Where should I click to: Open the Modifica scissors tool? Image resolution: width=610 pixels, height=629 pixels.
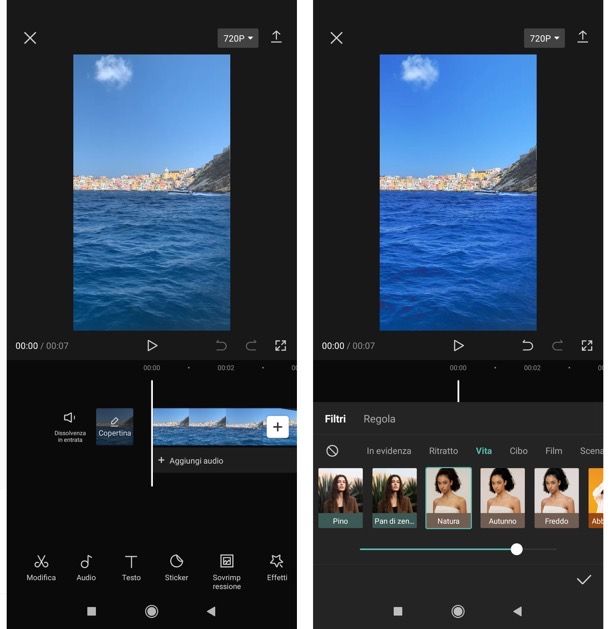click(x=41, y=568)
